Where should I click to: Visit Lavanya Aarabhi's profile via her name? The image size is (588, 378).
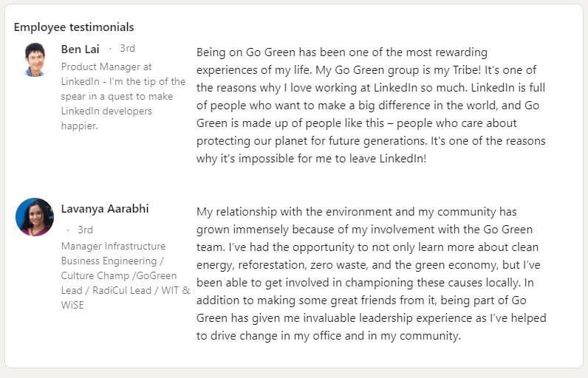click(105, 209)
